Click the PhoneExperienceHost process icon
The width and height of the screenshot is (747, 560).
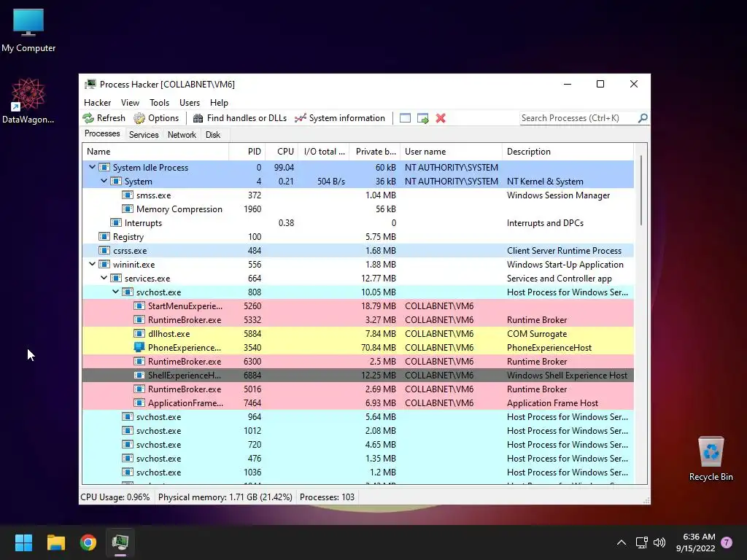pos(139,348)
